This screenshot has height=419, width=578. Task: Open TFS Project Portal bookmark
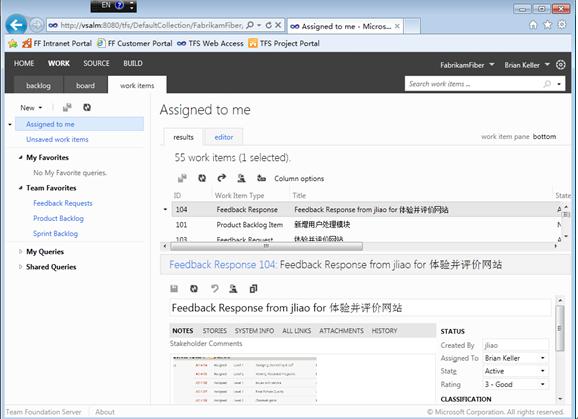click(x=284, y=43)
